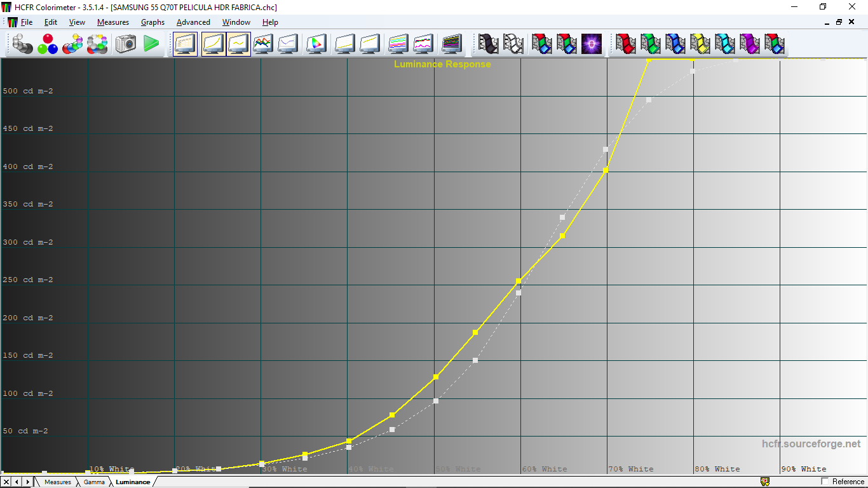Click the gray scale measure icon
The image size is (868, 488).
point(23,44)
